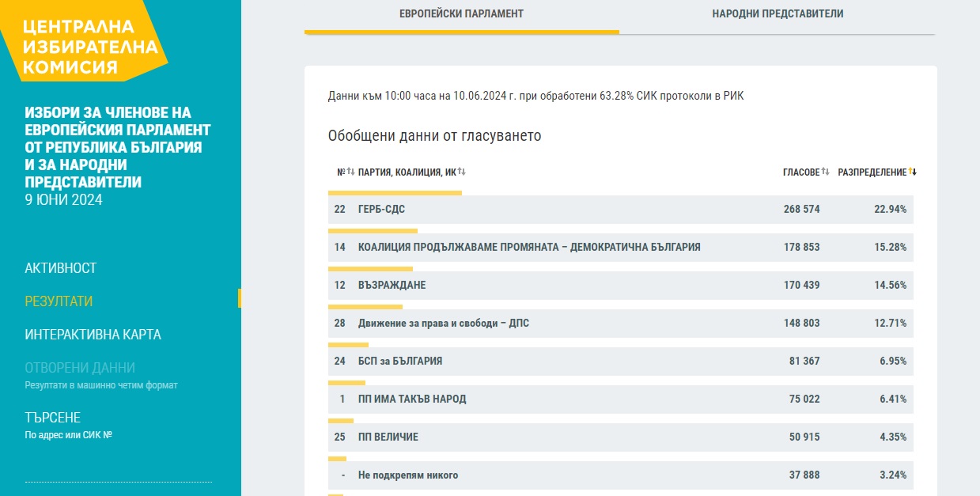The image size is (980, 496).
Task: Select the ГЕРБ-СДС row
Action: 621,210
